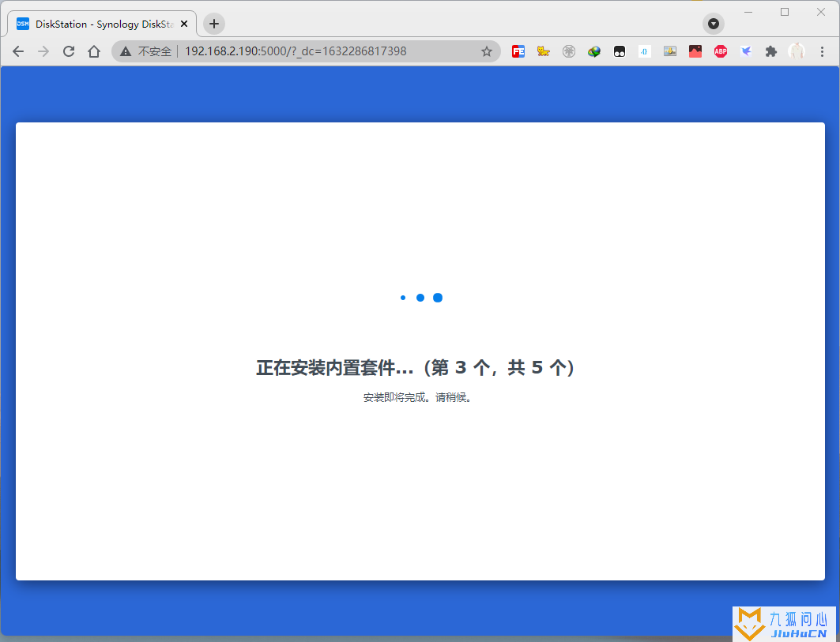The width and height of the screenshot is (840, 642).
Task: Open the blue bird extension
Action: (746, 51)
